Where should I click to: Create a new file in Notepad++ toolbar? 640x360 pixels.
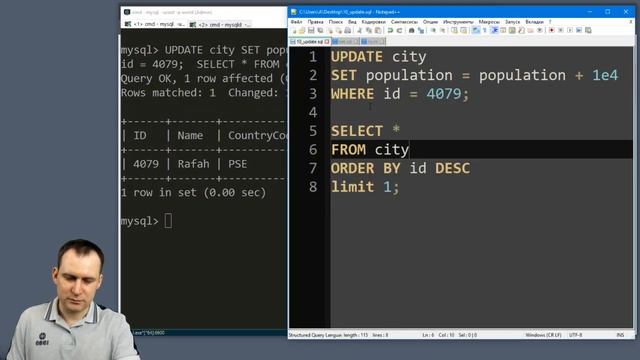click(x=294, y=30)
